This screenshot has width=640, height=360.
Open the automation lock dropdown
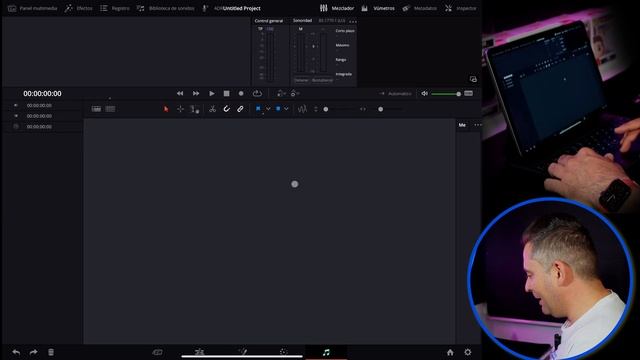click(x=295, y=93)
